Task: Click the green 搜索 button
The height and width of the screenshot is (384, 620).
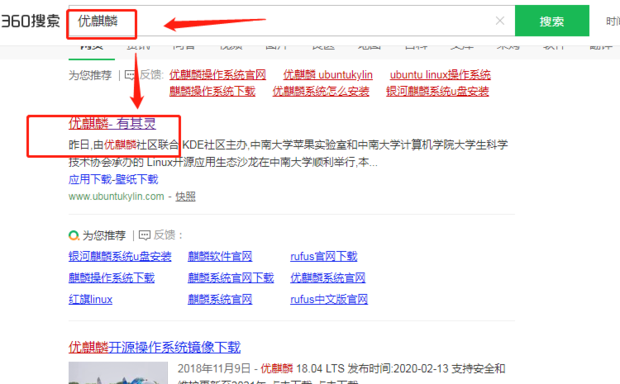Action: click(552, 21)
